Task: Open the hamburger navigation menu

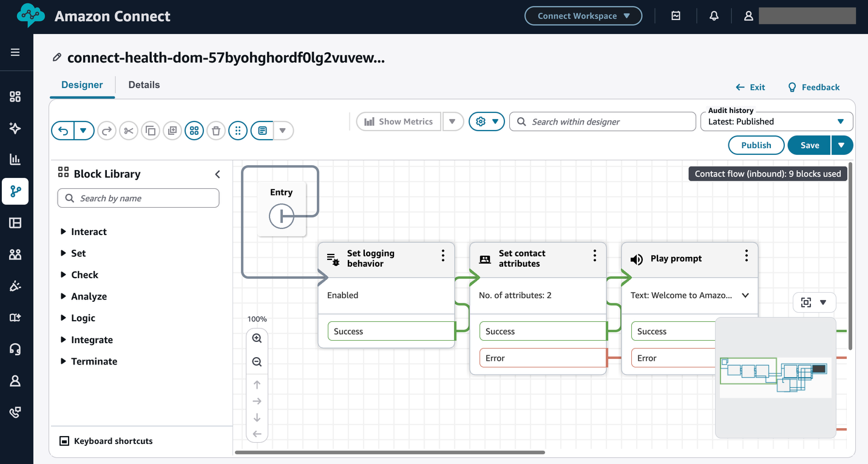Action: 15,52
